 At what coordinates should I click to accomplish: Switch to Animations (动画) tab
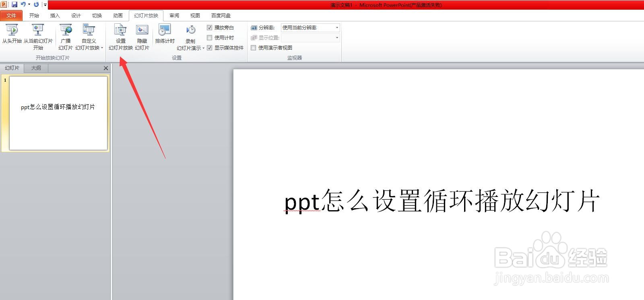coord(118,16)
